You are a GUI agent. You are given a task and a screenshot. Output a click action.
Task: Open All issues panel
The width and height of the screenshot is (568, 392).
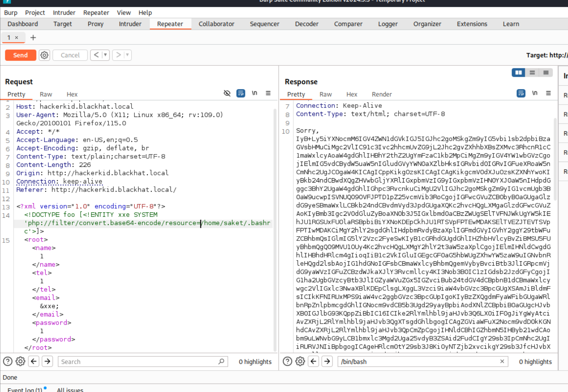70,389
